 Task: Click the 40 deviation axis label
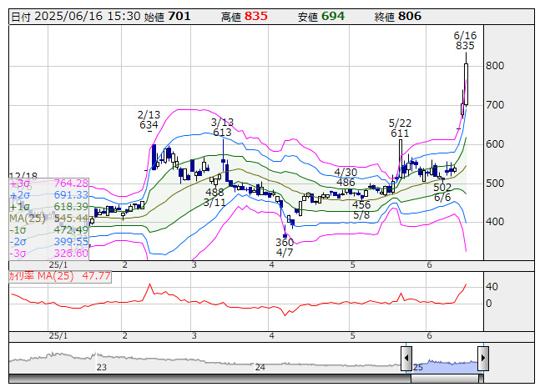pos(492,287)
